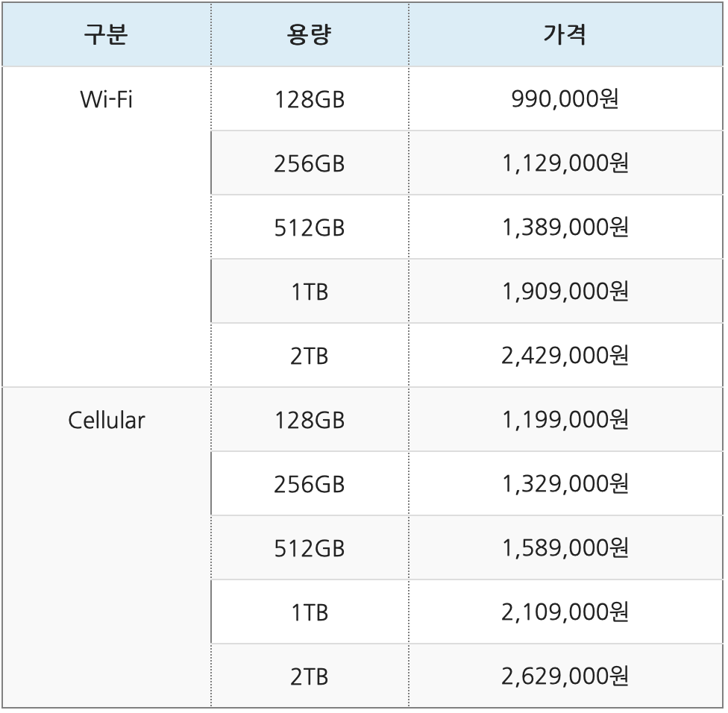Select the Cellular category cell
The height and width of the screenshot is (713, 728).
click(x=108, y=418)
